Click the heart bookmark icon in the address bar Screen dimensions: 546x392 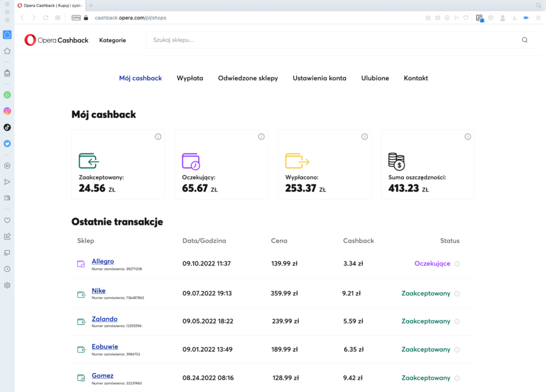click(466, 18)
